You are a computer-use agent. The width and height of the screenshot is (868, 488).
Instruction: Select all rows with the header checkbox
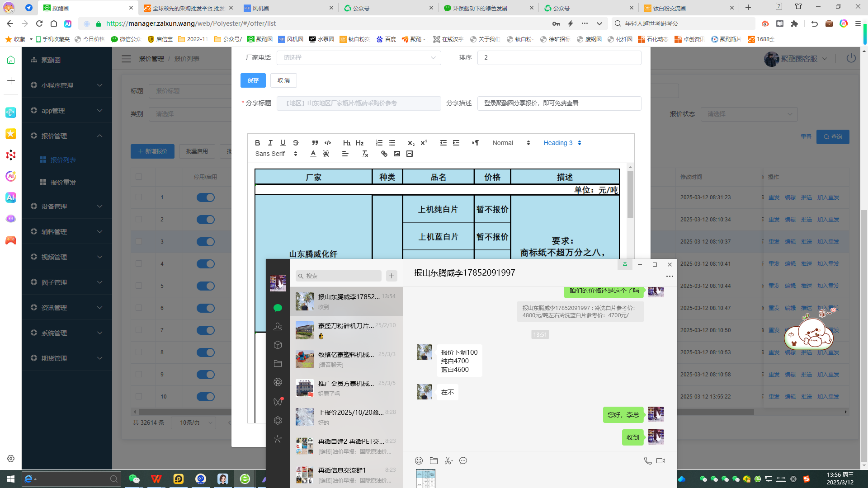[139, 177]
